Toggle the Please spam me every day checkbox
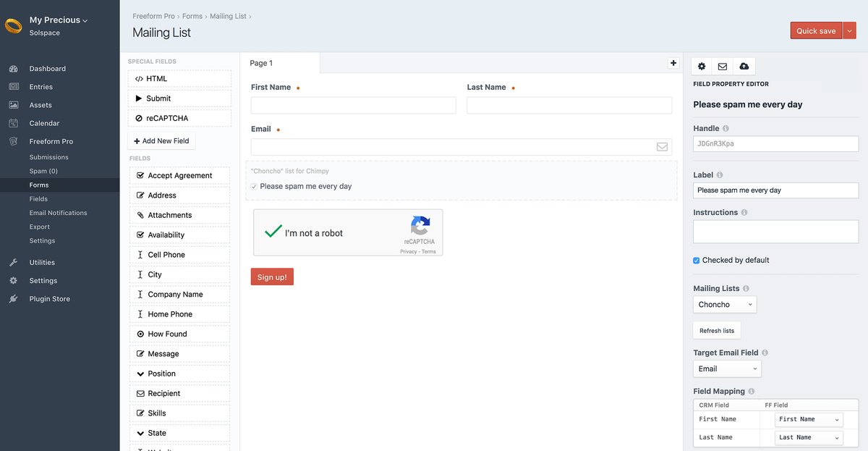 254,187
